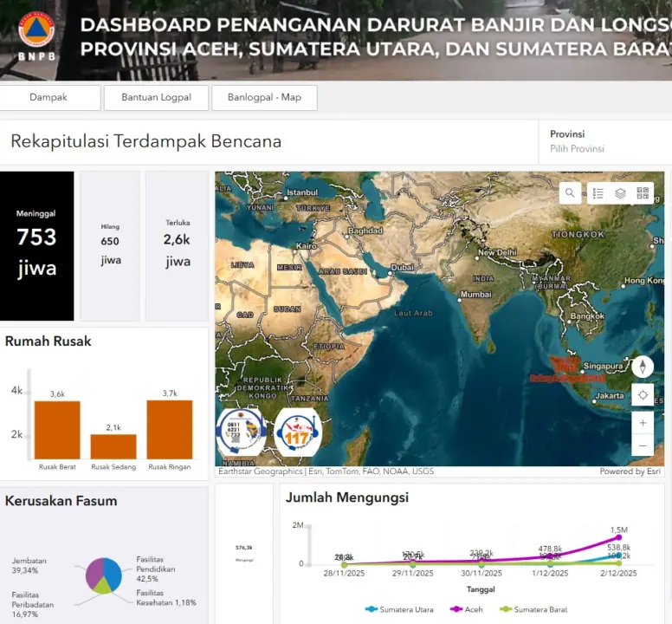
Task: Click the 117 call center badge
Action: 297,432
